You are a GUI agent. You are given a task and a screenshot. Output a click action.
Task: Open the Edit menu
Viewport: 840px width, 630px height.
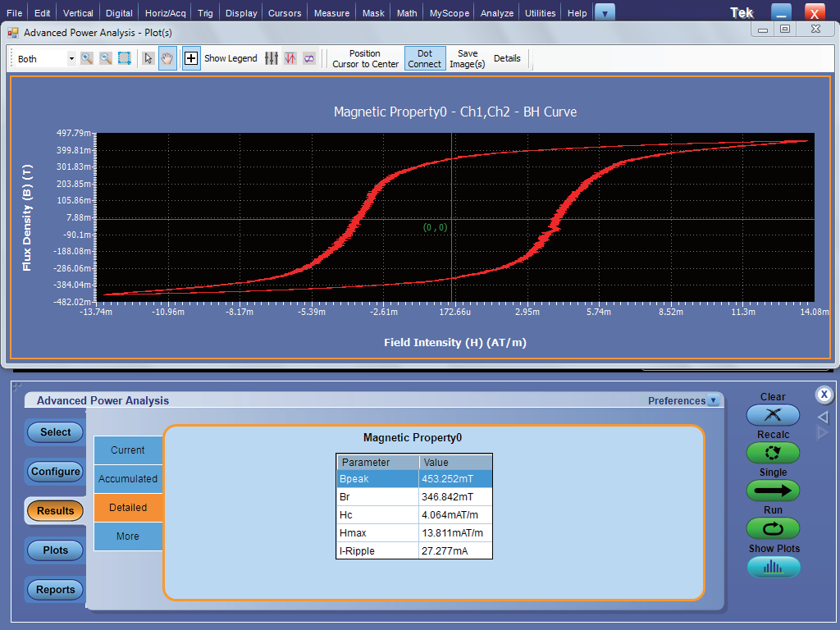[43, 13]
